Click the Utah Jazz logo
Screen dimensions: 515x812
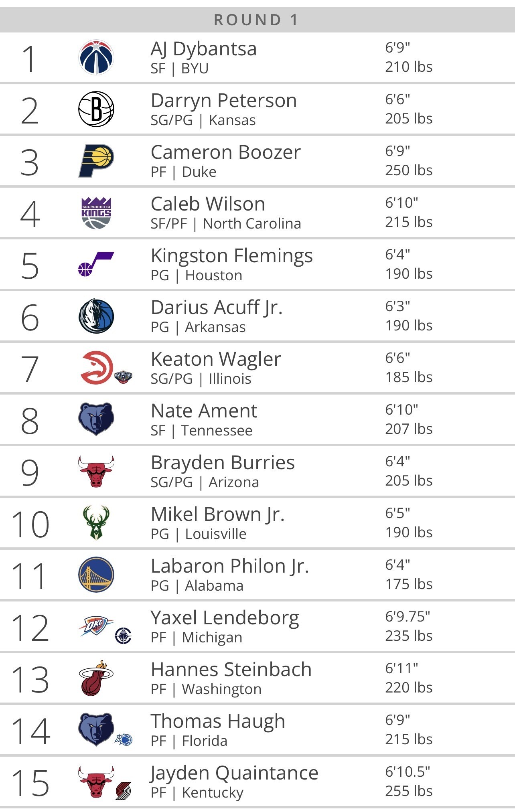(x=96, y=264)
